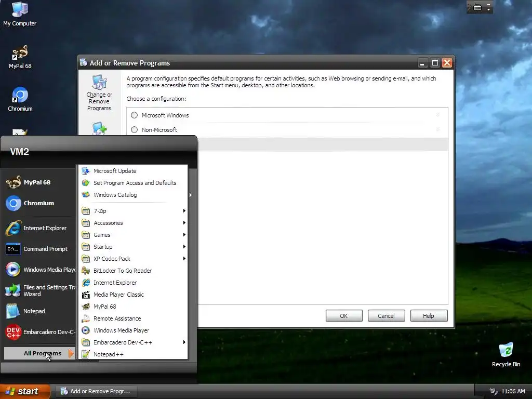
Task: Click the start button
Action: [25, 391]
